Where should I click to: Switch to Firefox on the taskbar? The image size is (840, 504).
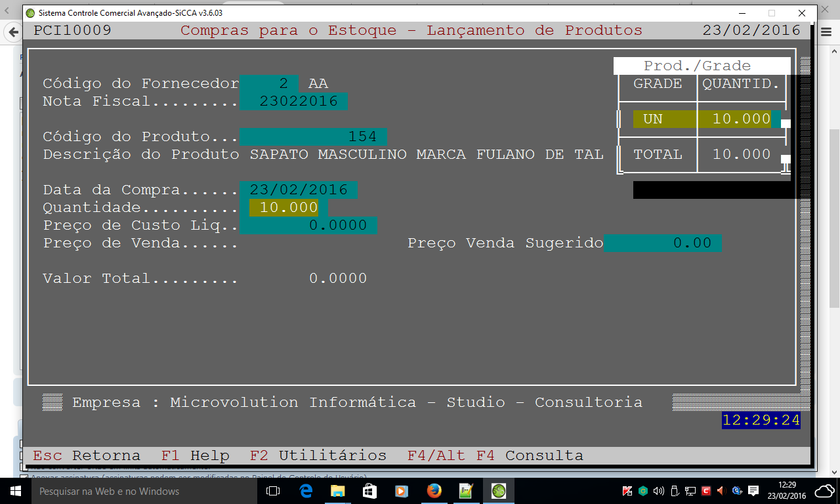[x=433, y=491]
